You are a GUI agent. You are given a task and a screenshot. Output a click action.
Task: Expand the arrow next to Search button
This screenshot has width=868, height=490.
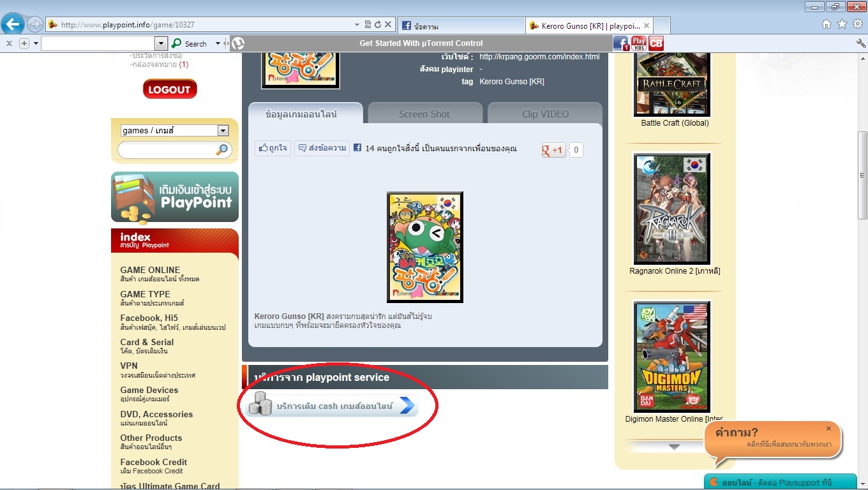(218, 43)
